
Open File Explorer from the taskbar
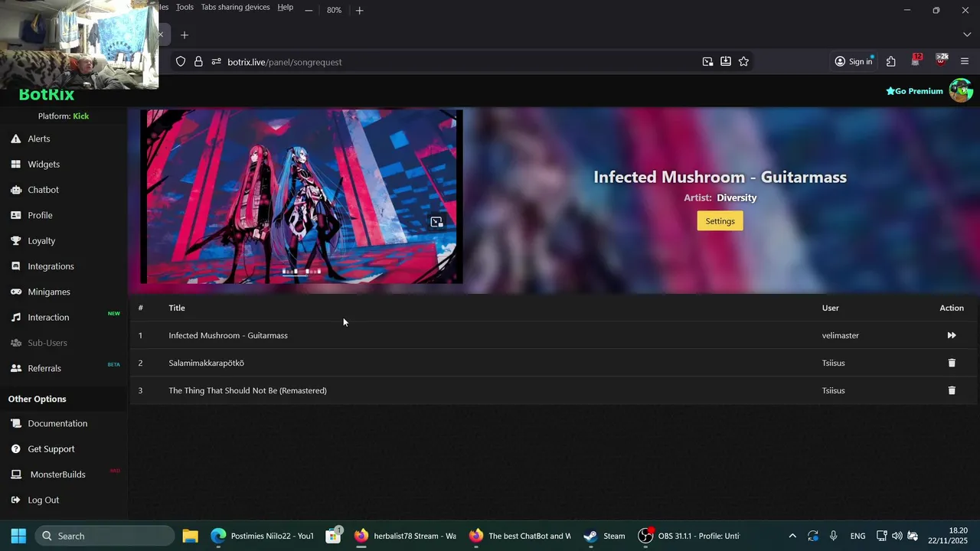(190, 536)
